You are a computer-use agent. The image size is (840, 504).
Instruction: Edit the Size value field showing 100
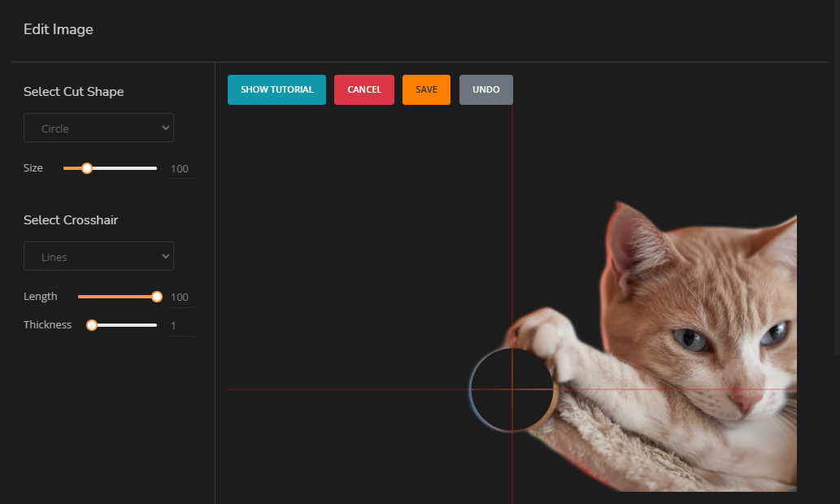(x=181, y=169)
